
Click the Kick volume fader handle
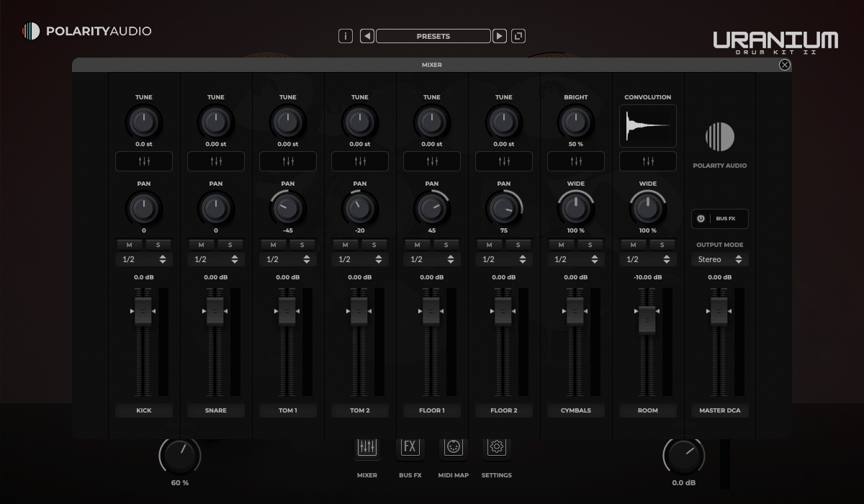tap(143, 311)
